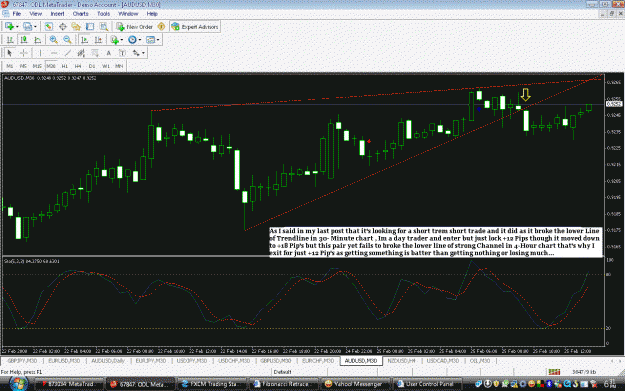This screenshot has width=625, height=391.
Task: Toggle the Terminal window icon
Action: click(x=90, y=27)
